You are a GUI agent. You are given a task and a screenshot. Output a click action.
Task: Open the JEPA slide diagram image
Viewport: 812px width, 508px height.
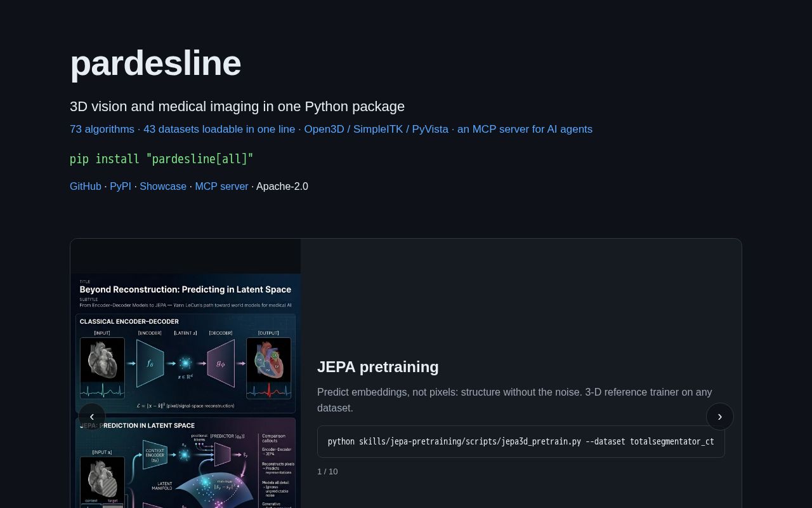pyautogui.click(x=185, y=391)
